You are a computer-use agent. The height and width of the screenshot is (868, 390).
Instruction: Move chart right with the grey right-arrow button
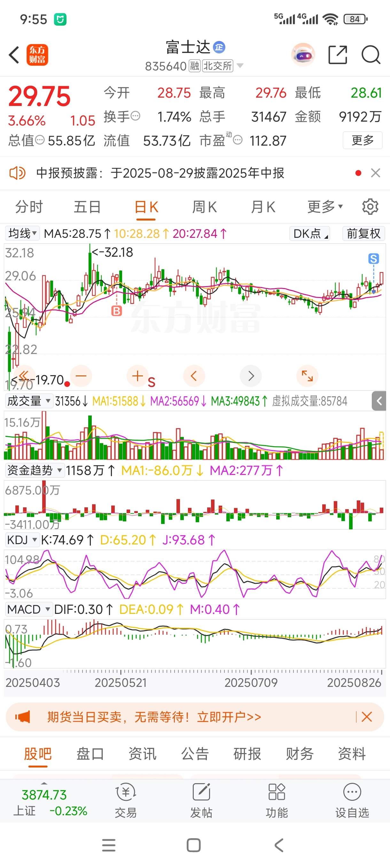[x=251, y=376]
